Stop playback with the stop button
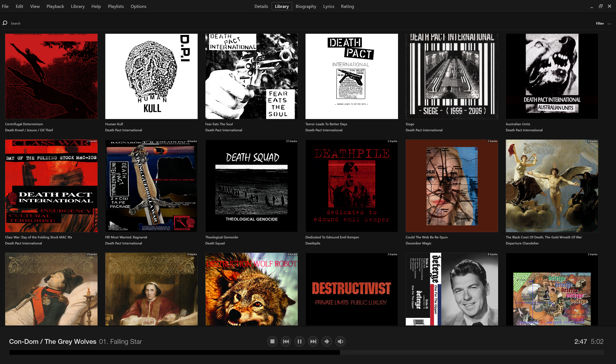Screen dimensions: 616x364 [x=272, y=341]
